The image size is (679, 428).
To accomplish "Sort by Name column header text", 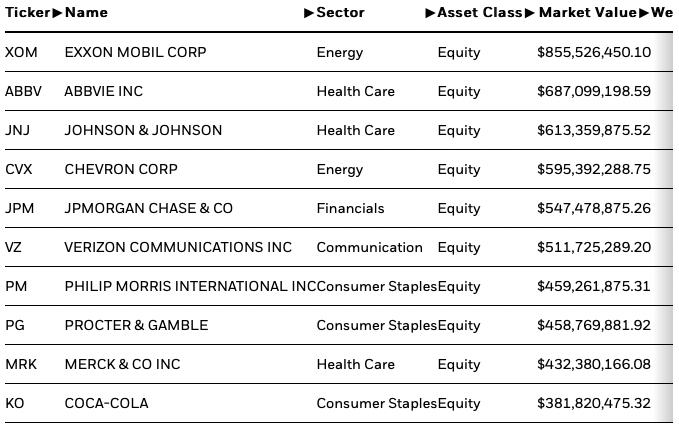I will (86, 13).
